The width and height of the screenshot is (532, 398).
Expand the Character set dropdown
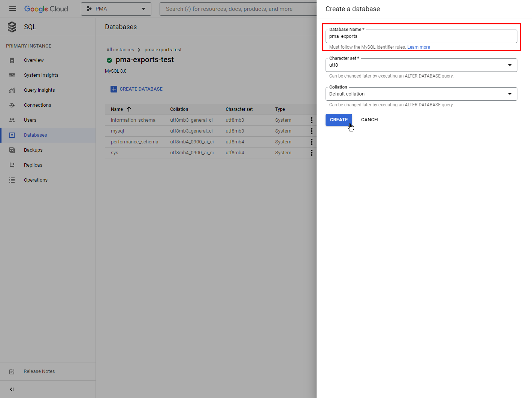(421, 65)
